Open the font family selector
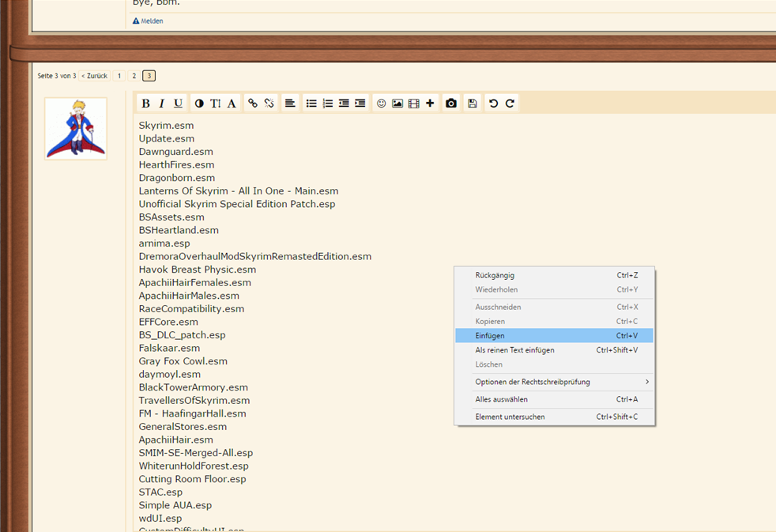Image resolution: width=776 pixels, height=532 pixels. click(x=232, y=104)
